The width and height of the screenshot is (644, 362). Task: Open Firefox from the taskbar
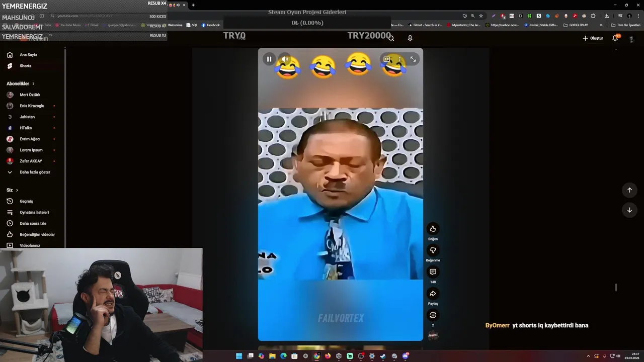(x=328, y=356)
